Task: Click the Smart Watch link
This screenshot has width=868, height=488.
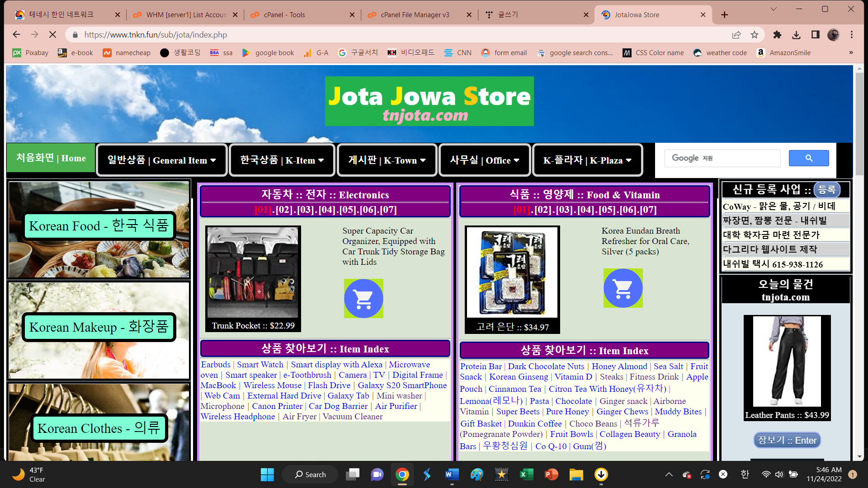Action: [260, 364]
